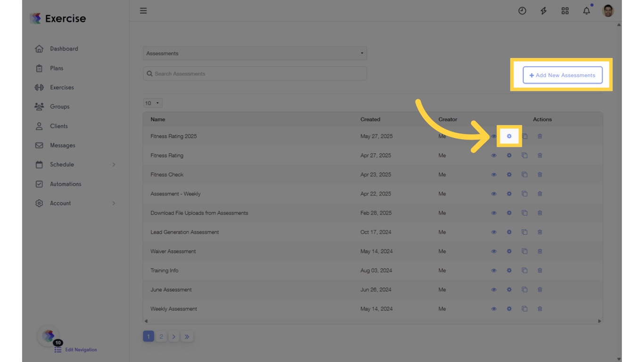Click the clock history icon
This screenshot has width=644, height=362.
click(522, 10)
